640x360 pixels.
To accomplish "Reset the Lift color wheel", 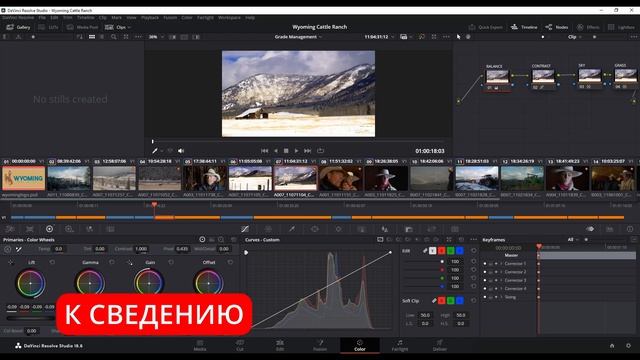I will [52, 262].
